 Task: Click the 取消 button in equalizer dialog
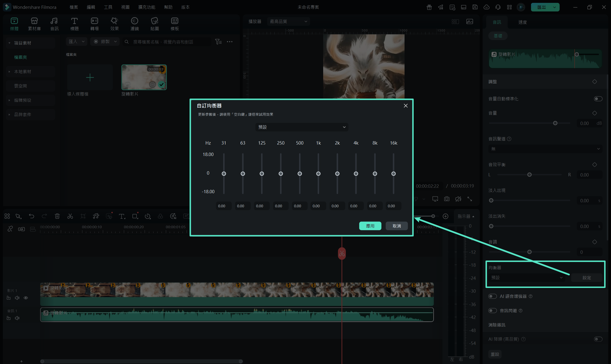(x=396, y=226)
